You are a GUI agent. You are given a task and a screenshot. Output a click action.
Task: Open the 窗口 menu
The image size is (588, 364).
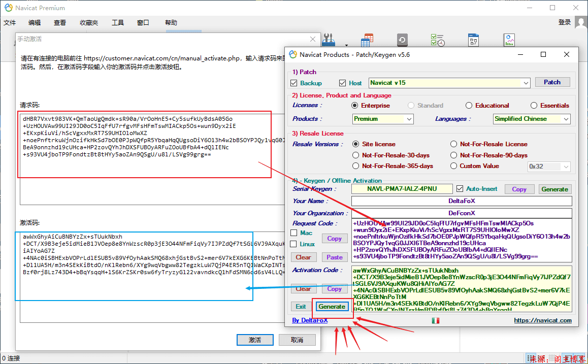click(x=143, y=23)
